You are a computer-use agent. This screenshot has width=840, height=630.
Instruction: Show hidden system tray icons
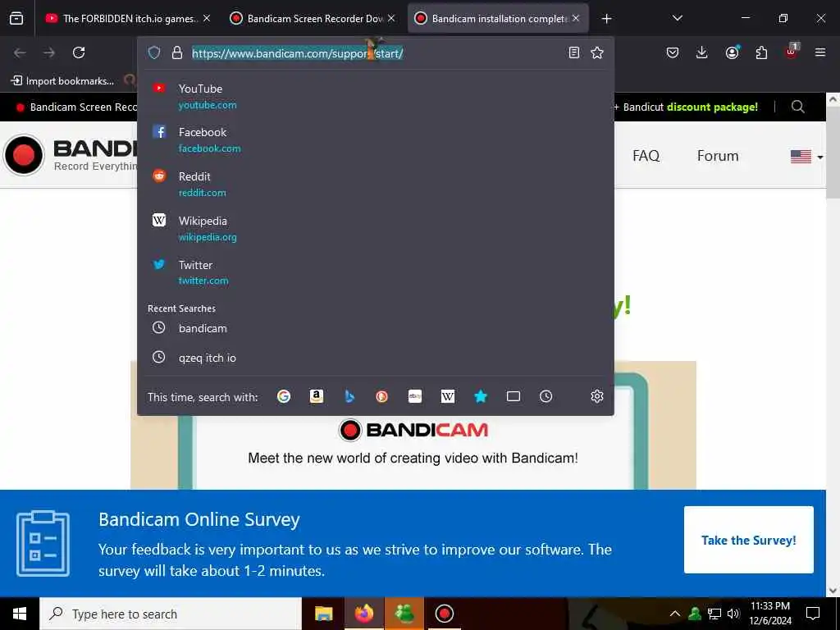point(675,614)
